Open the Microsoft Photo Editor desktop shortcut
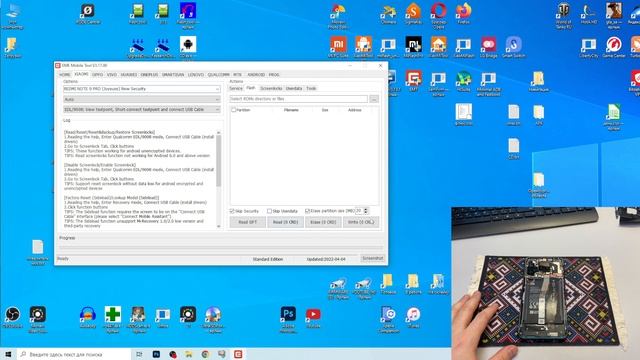Image resolution: width=640 pixels, height=360 pixels. coord(338,15)
